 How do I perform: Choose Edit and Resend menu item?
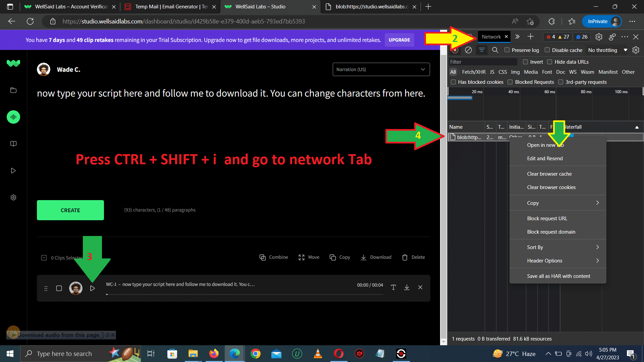[558, 159]
